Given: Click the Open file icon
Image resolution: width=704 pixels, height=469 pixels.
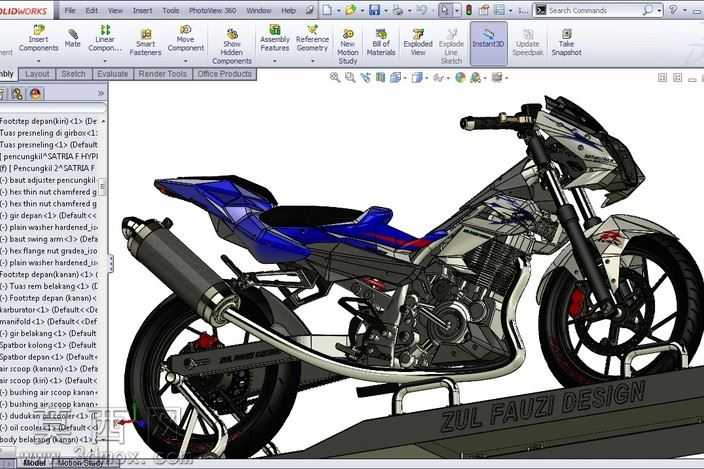Looking at the screenshot, I should coord(350,10).
